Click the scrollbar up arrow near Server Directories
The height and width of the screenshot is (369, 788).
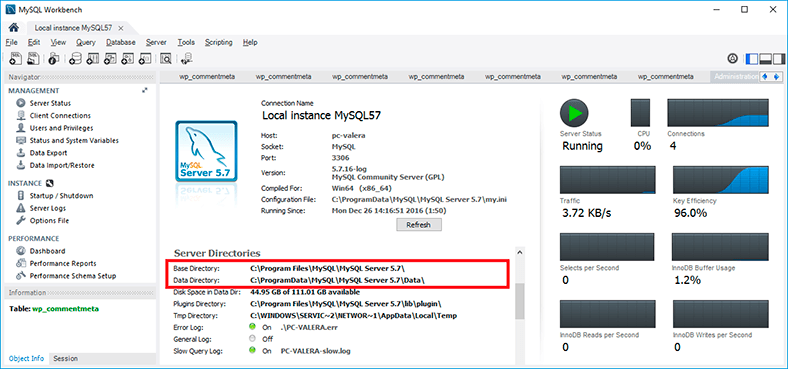(x=520, y=252)
